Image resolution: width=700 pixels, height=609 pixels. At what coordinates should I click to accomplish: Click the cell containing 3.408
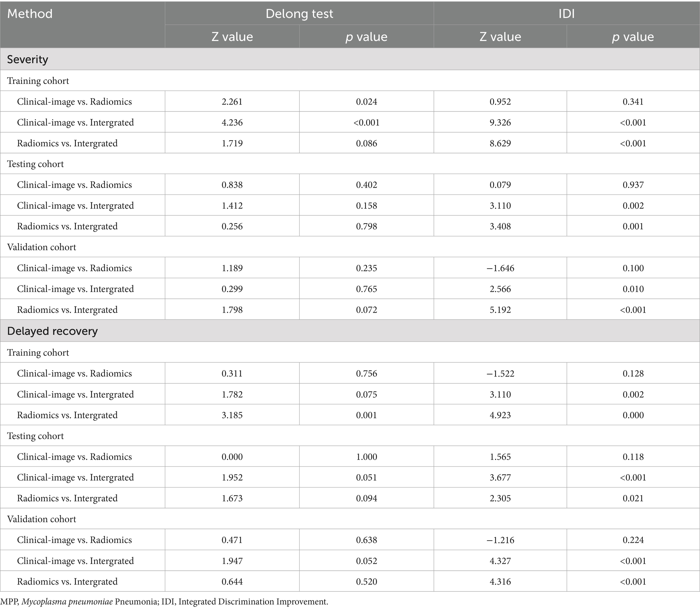[500, 226]
